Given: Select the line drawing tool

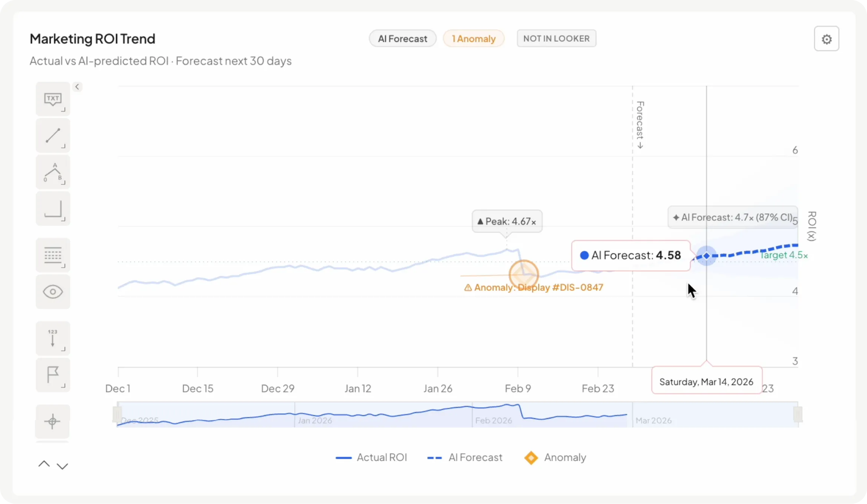Looking at the screenshot, I should (53, 135).
